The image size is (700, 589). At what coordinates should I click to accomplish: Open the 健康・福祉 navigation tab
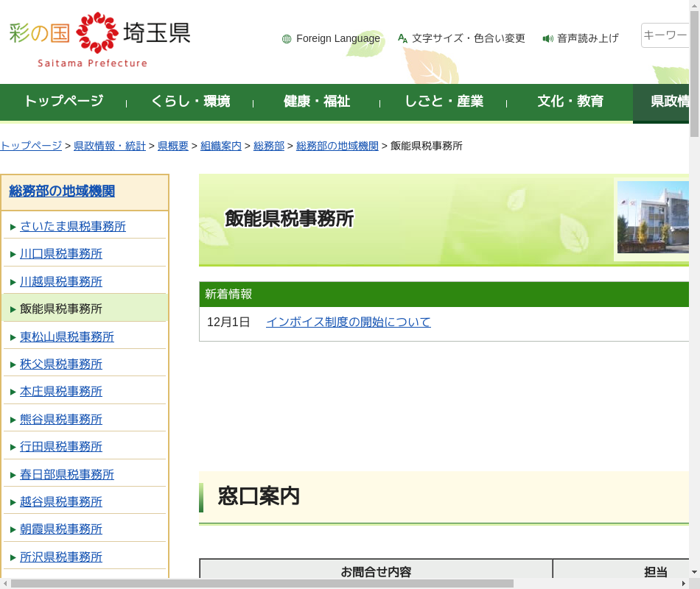tap(317, 102)
